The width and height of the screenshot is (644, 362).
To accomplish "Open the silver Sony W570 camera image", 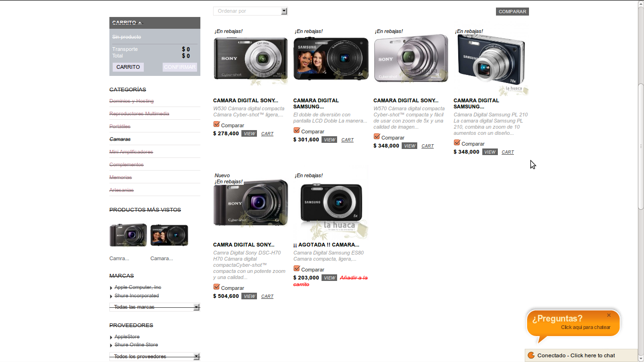I will [x=411, y=59].
